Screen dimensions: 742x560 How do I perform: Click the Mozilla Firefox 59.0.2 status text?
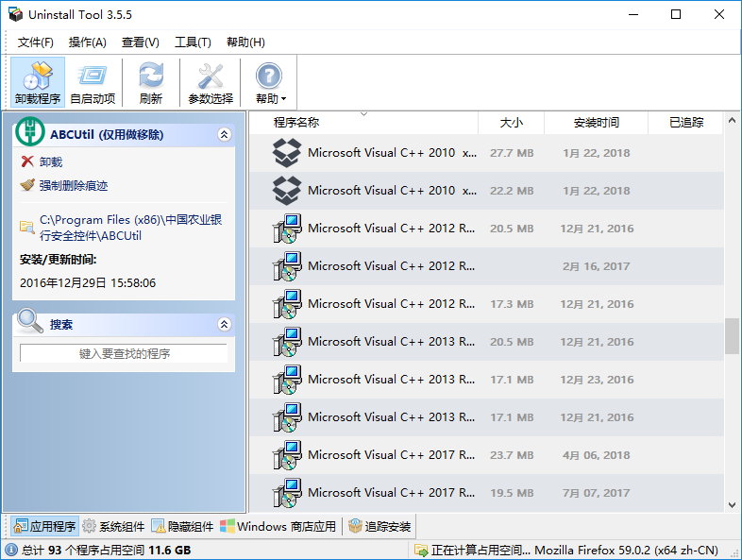(626, 550)
